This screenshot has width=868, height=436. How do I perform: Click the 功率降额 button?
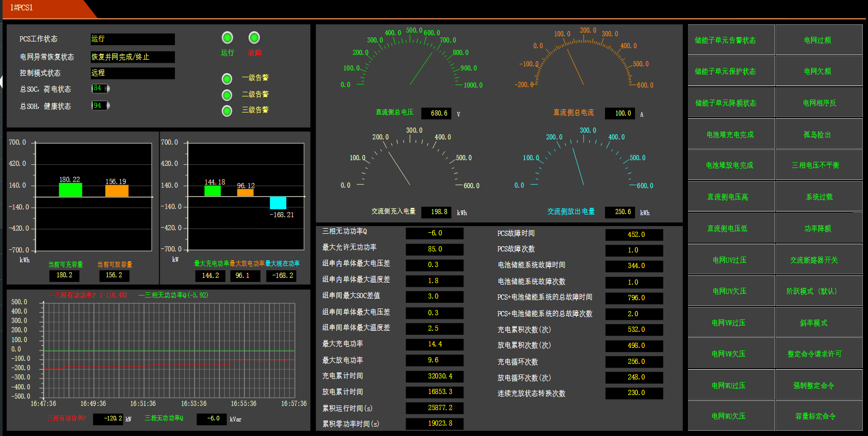[819, 229]
